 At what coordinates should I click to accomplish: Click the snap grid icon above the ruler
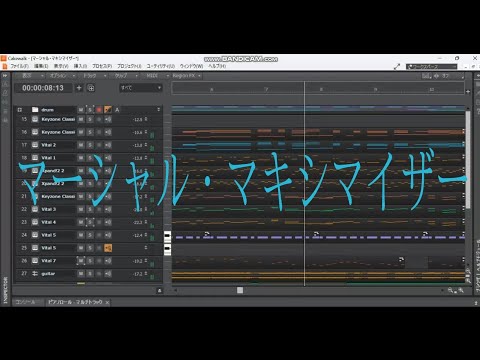point(427,76)
